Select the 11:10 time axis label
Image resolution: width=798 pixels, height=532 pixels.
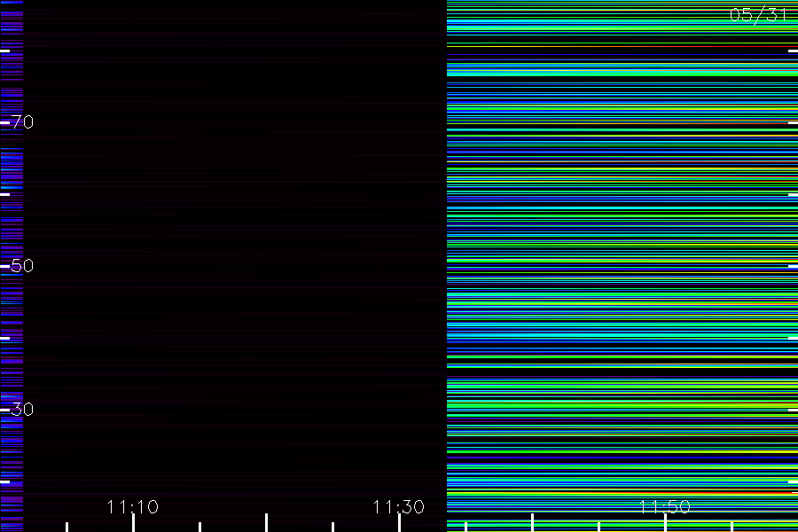pos(133,506)
